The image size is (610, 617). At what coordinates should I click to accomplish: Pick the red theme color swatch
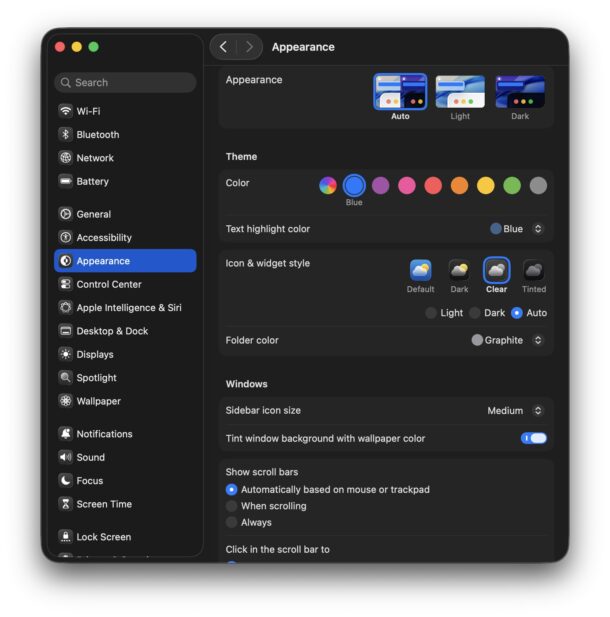click(x=433, y=185)
